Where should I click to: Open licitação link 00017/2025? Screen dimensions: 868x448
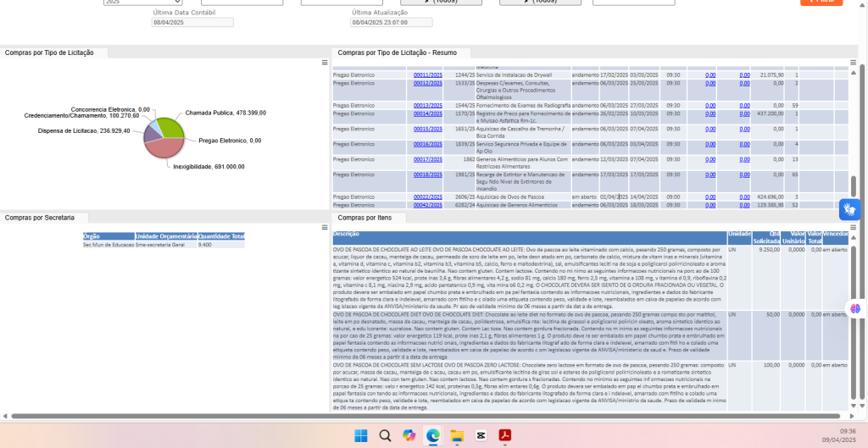[x=428, y=159]
